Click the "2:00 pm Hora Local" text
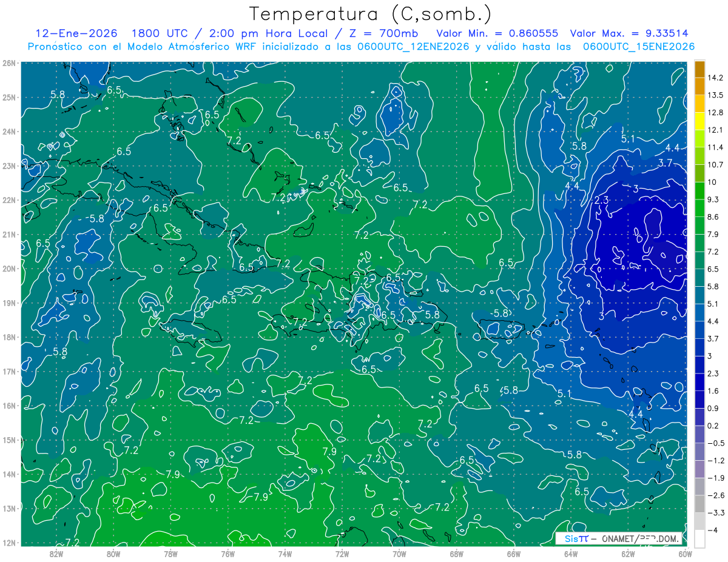728x562 pixels. pyautogui.click(x=268, y=33)
